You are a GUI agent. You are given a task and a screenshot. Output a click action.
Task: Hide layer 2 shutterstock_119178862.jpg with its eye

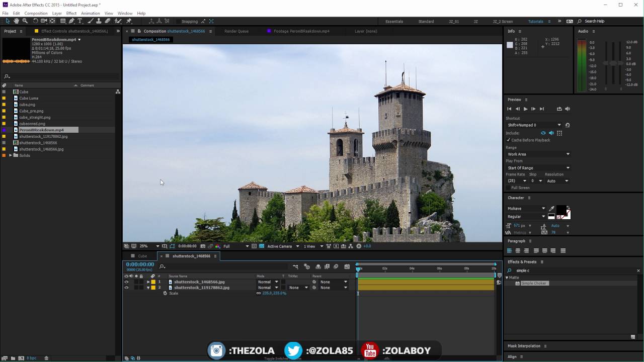(126, 288)
